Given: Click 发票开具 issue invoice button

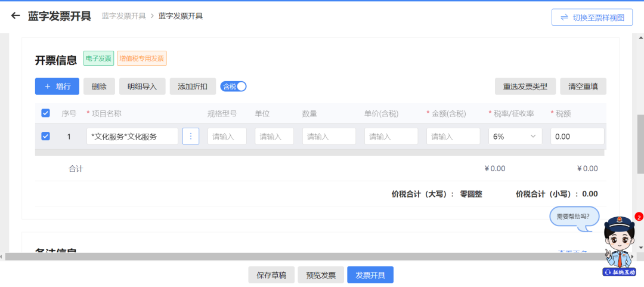Looking at the screenshot, I should (370, 275).
